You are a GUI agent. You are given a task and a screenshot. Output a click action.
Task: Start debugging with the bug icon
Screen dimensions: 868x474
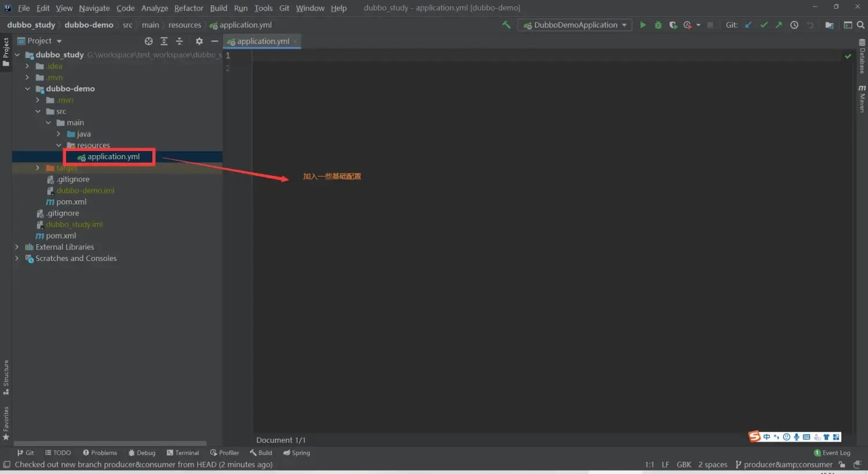pyautogui.click(x=658, y=25)
